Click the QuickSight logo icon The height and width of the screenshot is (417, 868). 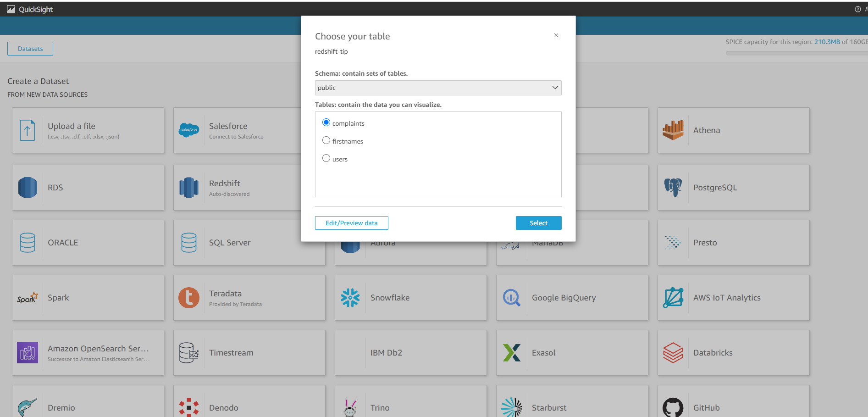click(11, 9)
